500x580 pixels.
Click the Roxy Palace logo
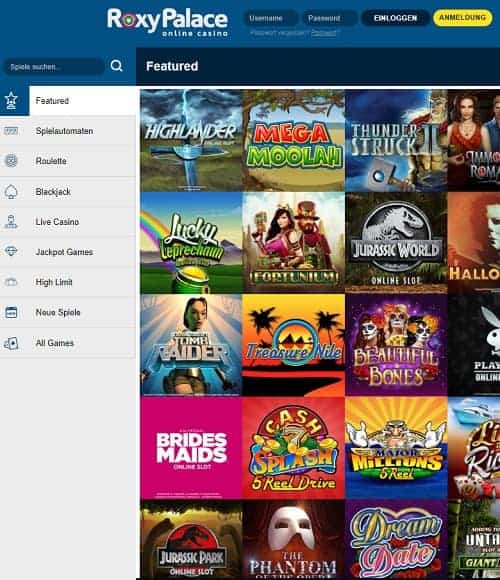click(167, 22)
